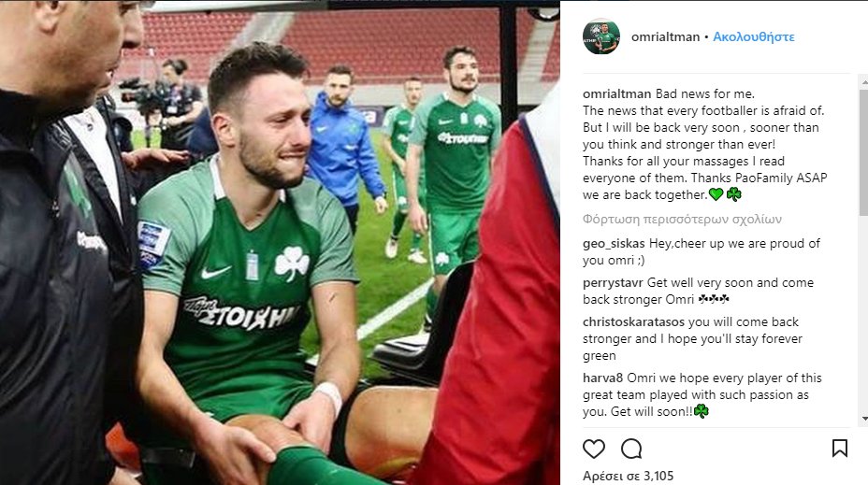Open christoskaratasos commenter profile
This screenshot has height=485, width=868.
(x=633, y=321)
